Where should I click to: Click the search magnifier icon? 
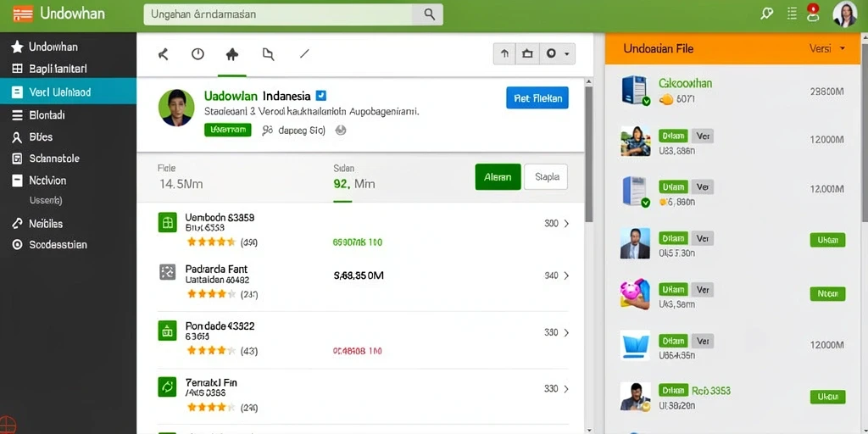pyautogui.click(x=429, y=14)
